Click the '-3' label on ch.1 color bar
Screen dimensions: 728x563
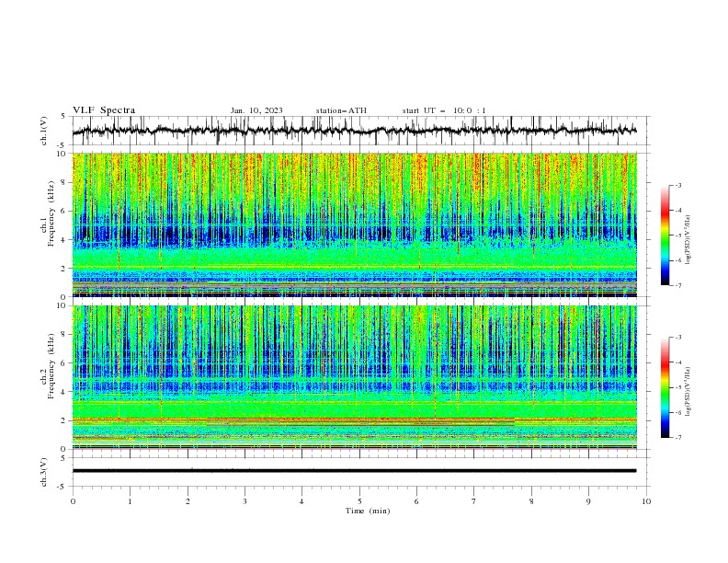pyautogui.click(x=677, y=185)
